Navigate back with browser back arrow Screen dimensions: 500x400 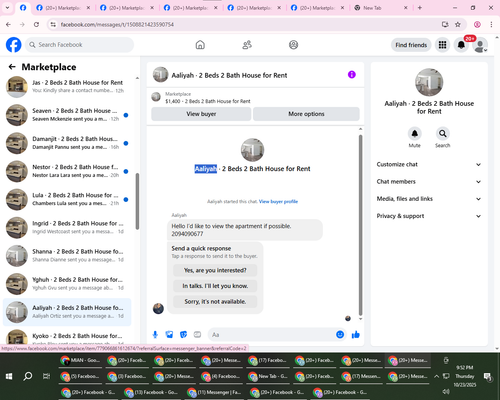click(x=9, y=24)
